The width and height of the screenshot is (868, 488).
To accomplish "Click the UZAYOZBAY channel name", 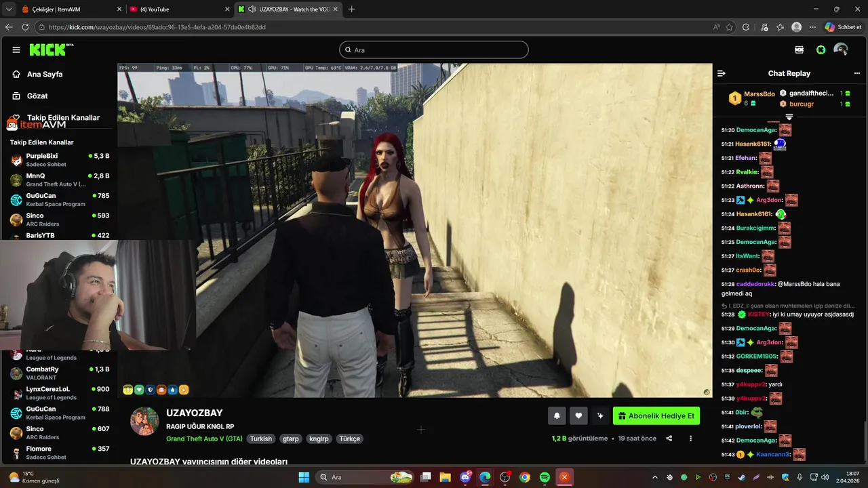I will [x=194, y=413].
